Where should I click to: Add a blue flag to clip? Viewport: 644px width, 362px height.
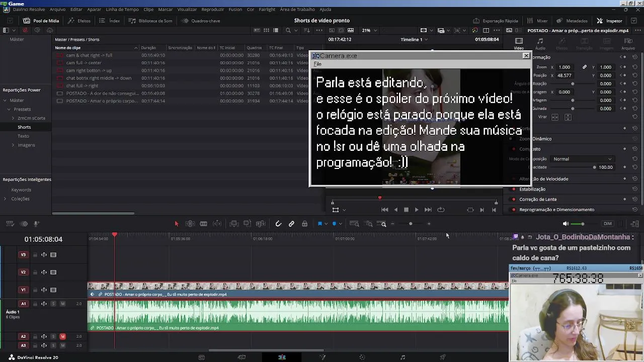(x=319, y=224)
